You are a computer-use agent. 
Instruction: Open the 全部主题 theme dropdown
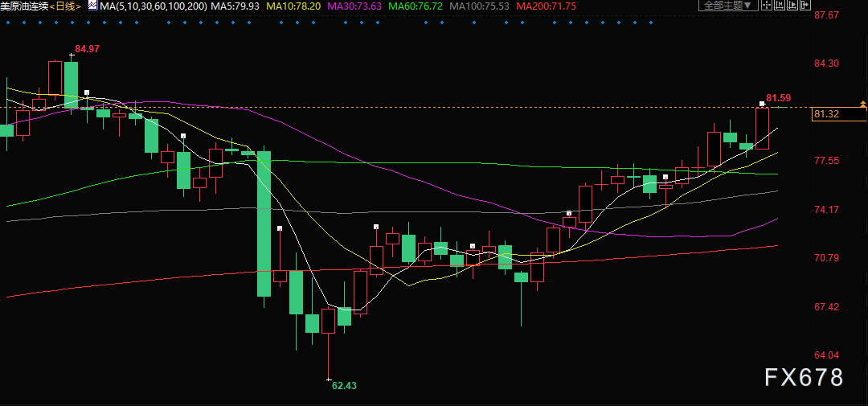pyautogui.click(x=728, y=6)
